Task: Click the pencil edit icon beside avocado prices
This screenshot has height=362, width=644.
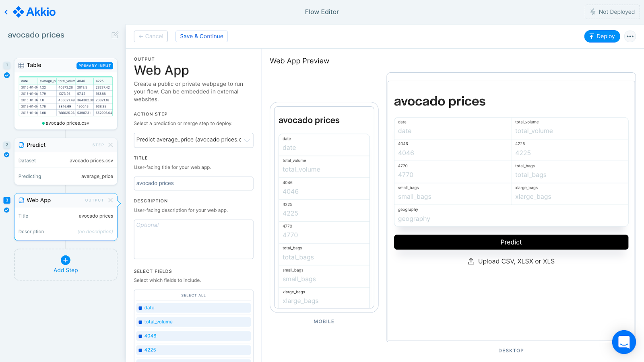Action: coord(115,35)
